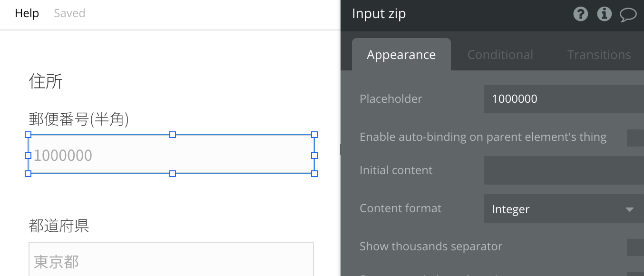
Task: Open the Transitions tab
Action: (x=599, y=55)
